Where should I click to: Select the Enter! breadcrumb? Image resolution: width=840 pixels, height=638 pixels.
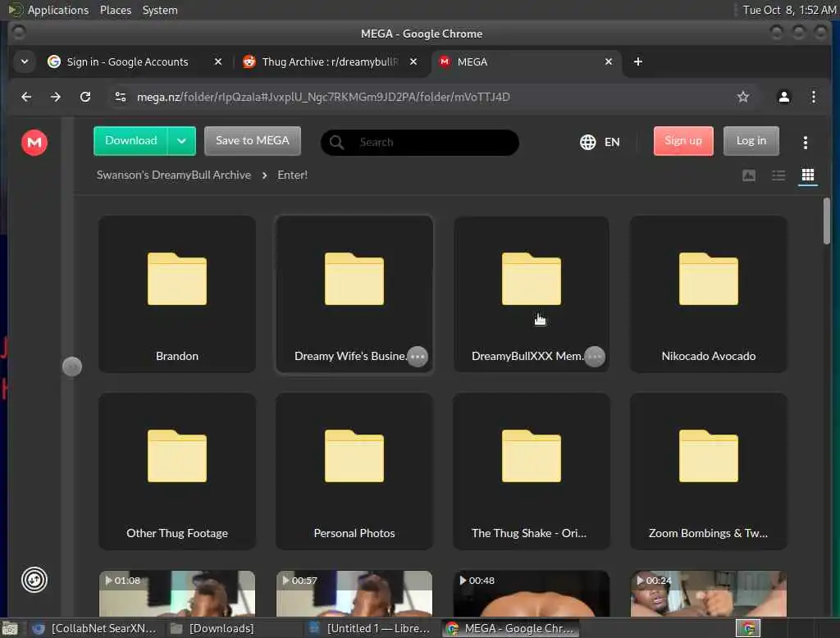coord(292,175)
